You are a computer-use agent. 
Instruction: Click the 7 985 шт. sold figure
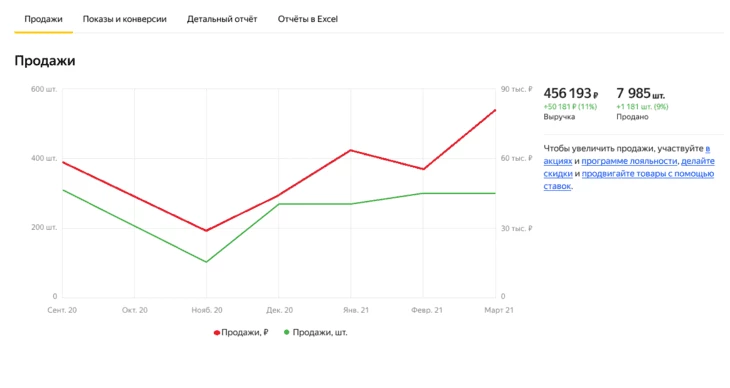tap(640, 94)
